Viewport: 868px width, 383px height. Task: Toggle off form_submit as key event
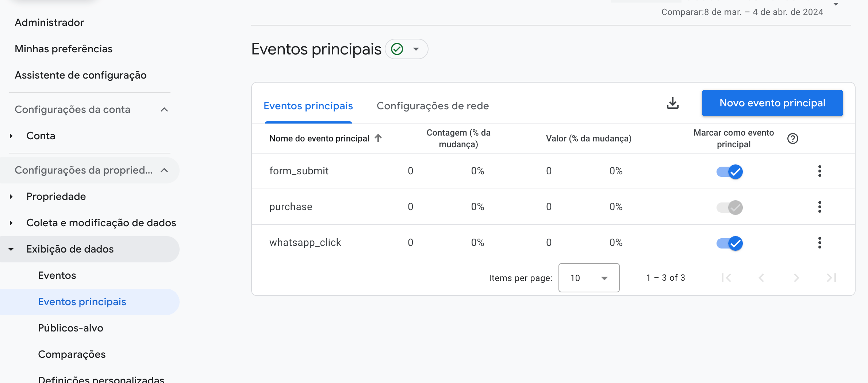pyautogui.click(x=729, y=171)
